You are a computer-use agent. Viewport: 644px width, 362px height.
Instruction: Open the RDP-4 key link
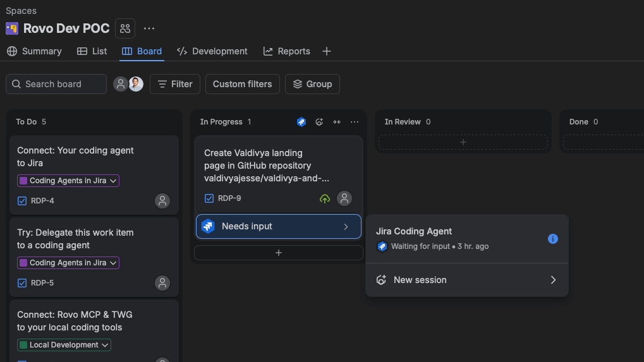click(42, 201)
